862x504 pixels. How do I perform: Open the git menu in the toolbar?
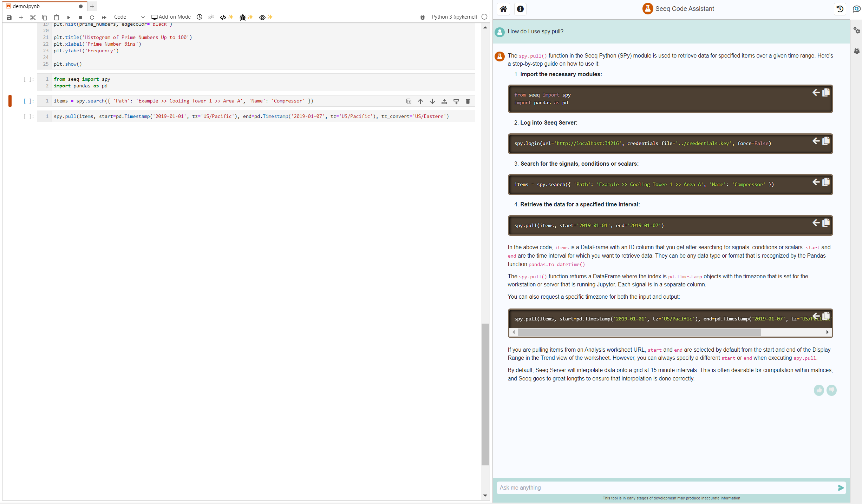click(211, 17)
